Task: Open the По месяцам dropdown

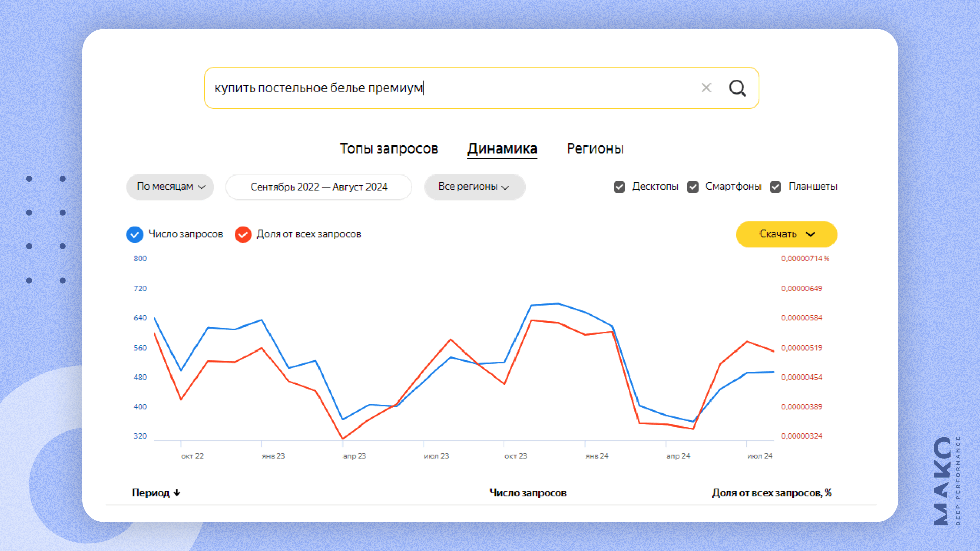Action: pos(170,187)
